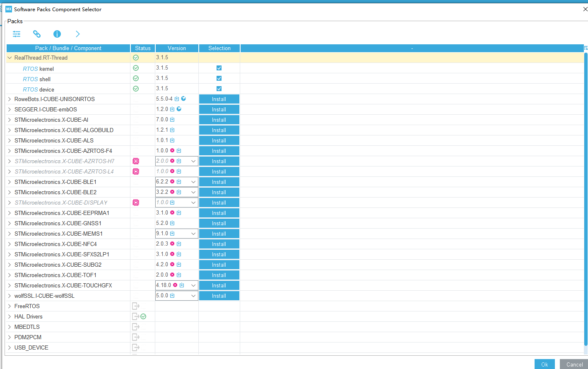Click the exit-arrow status icon for USB_DEVICE
This screenshot has width=588, height=369.
click(136, 347)
